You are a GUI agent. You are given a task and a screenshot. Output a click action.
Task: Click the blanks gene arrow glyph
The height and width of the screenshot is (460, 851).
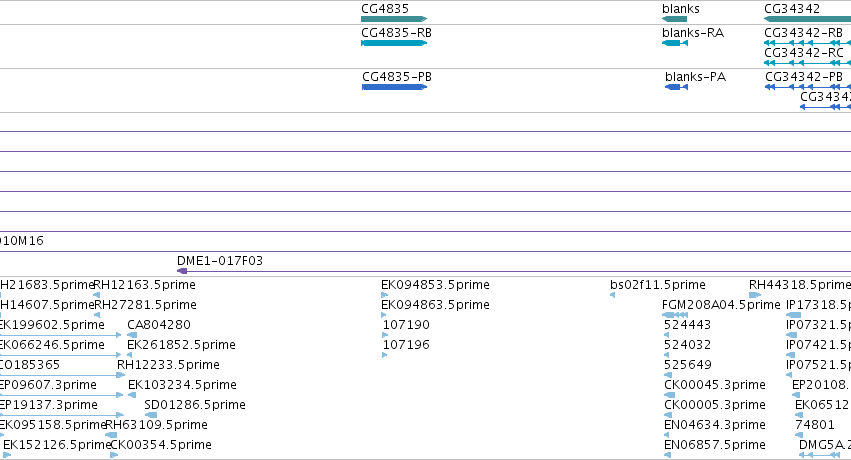675,19
